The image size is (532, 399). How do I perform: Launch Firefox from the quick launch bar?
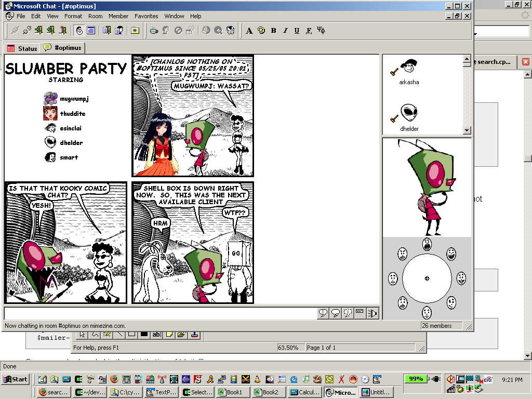point(114,379)
